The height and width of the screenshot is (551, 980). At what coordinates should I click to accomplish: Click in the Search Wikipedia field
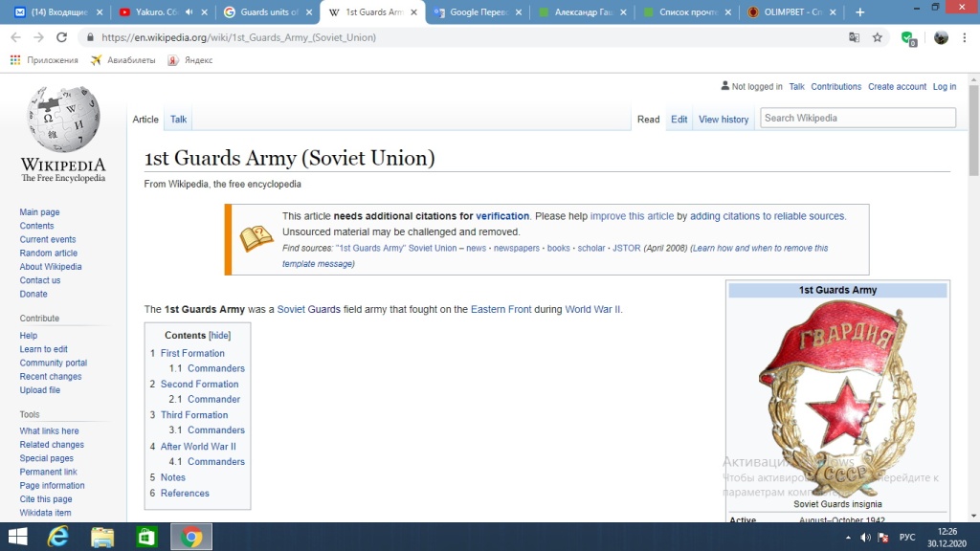click(857, 118)
